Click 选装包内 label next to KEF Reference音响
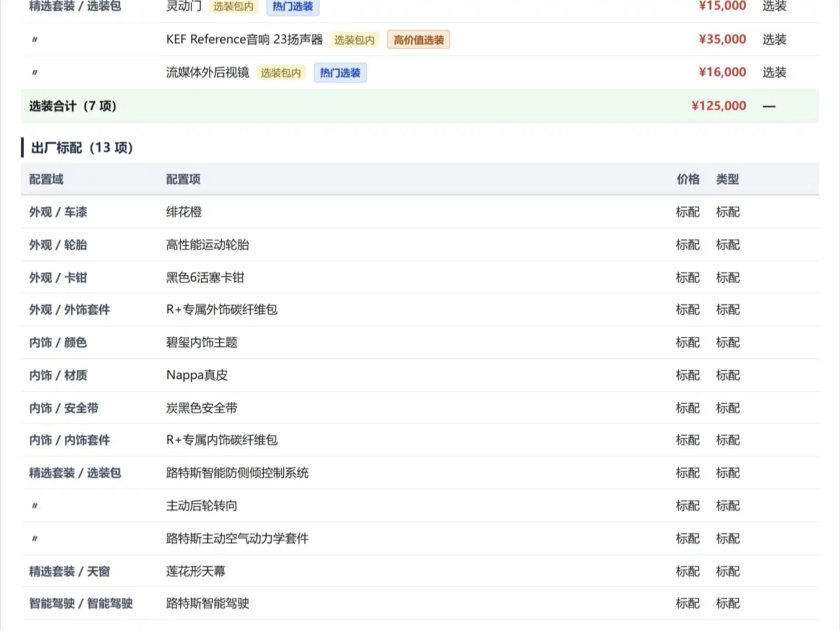 (354, 40)
